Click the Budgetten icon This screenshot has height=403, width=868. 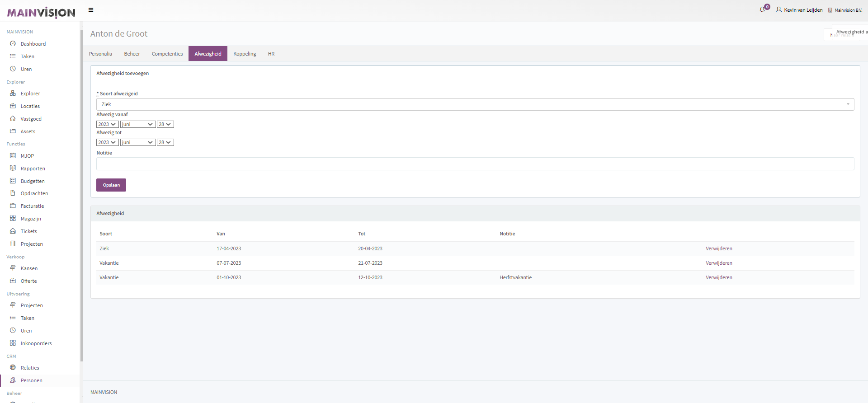[13, 181]
